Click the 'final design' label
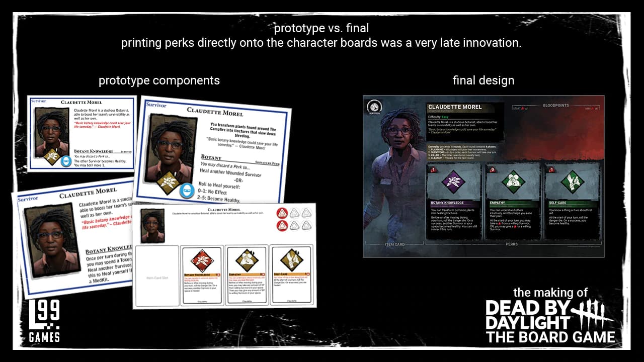The width and height of the screenshot is (644, 362). [x=483, y=80]
